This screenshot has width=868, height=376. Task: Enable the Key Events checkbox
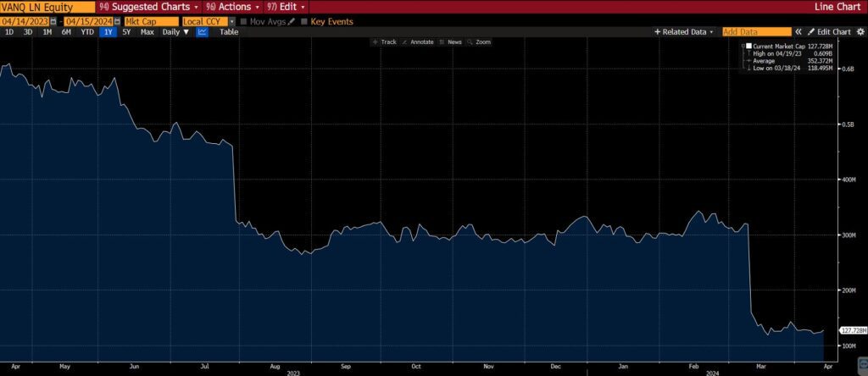[x=304, y=20]
